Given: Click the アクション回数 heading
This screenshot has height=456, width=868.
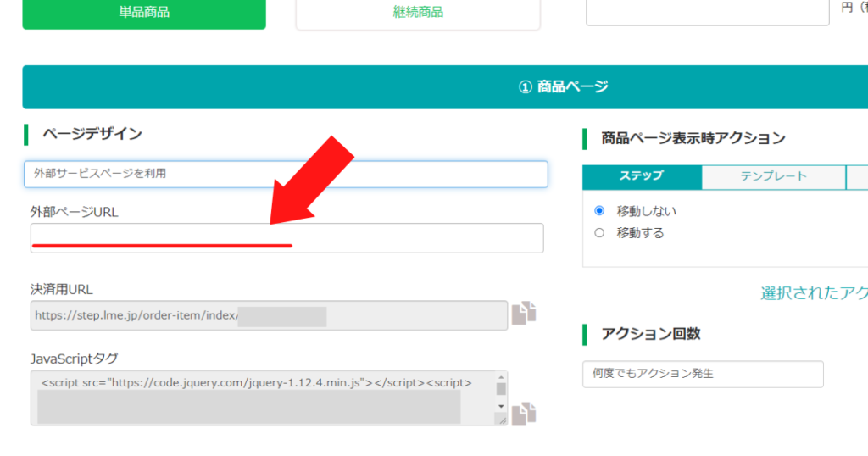Looking at the screenshot, I should point(651,334).
